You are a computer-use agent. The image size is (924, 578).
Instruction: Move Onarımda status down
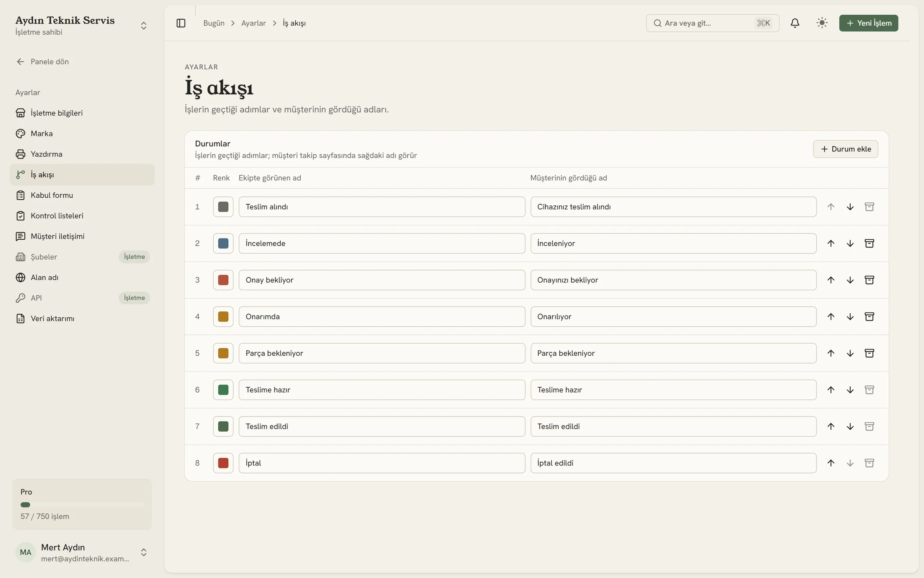[x=850, y=317]
